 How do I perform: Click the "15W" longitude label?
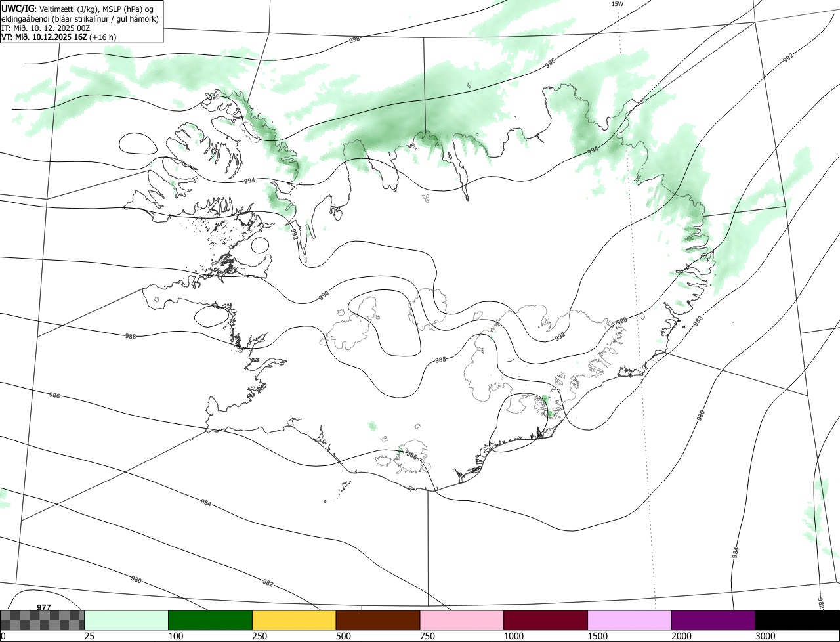click(x=617, y=4)
